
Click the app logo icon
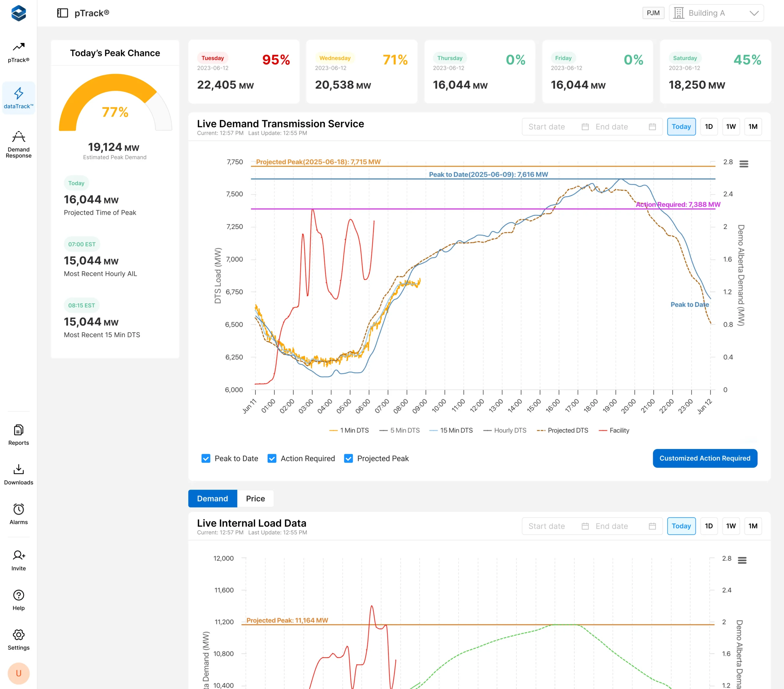point(18,13)
